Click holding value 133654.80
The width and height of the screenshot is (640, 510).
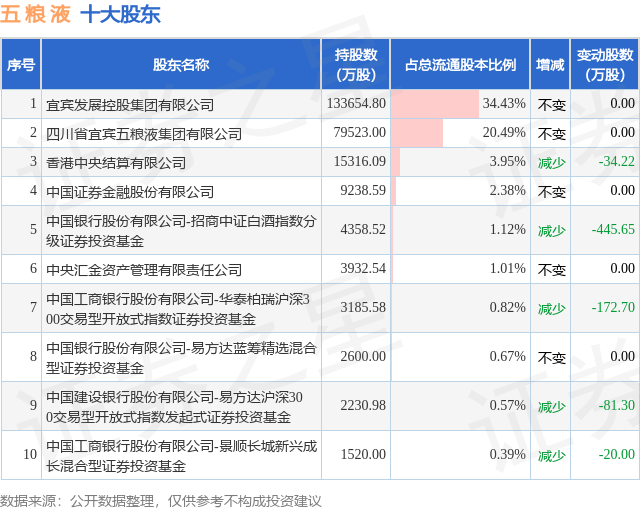pyautogui.click(x=356, y=103)
